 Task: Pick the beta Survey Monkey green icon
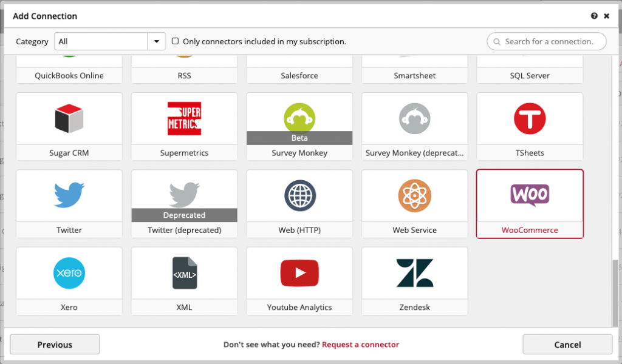299,117
